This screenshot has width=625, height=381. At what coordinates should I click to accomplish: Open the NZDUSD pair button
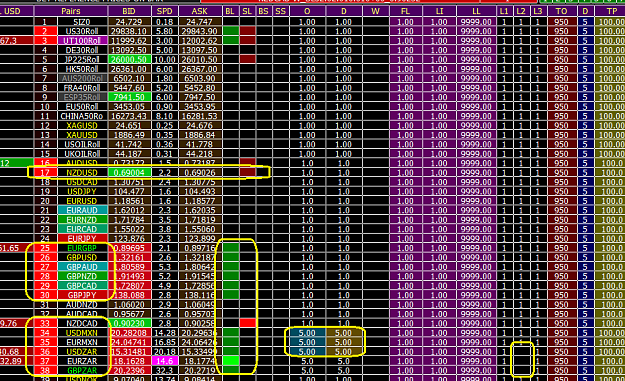click(82, 173)
